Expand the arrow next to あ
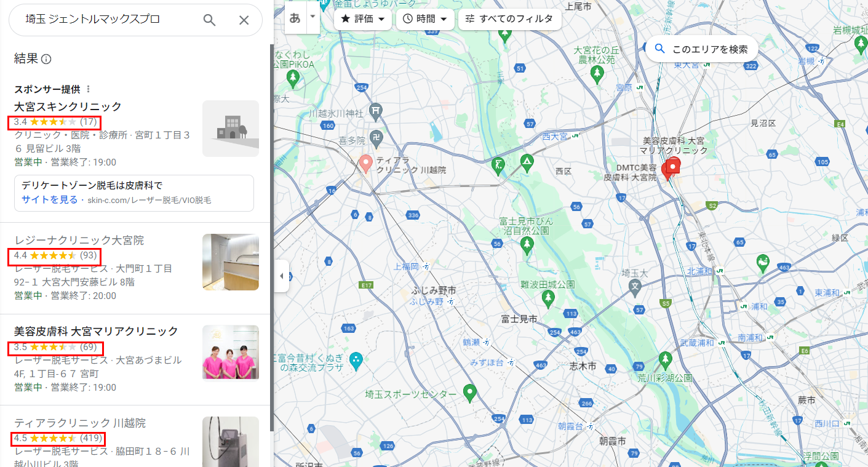The width and height of the screenshot is (868, 467). pyautogui.click(x=313, y=16)
